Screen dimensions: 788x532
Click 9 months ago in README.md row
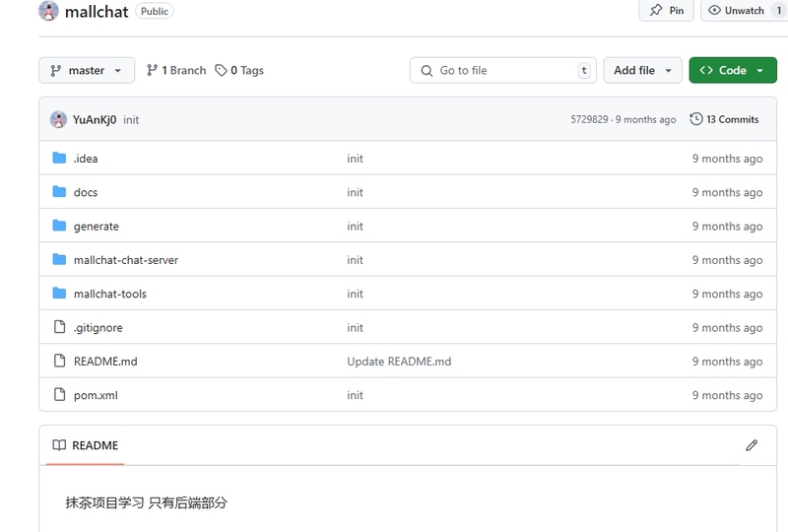[727, 362]
